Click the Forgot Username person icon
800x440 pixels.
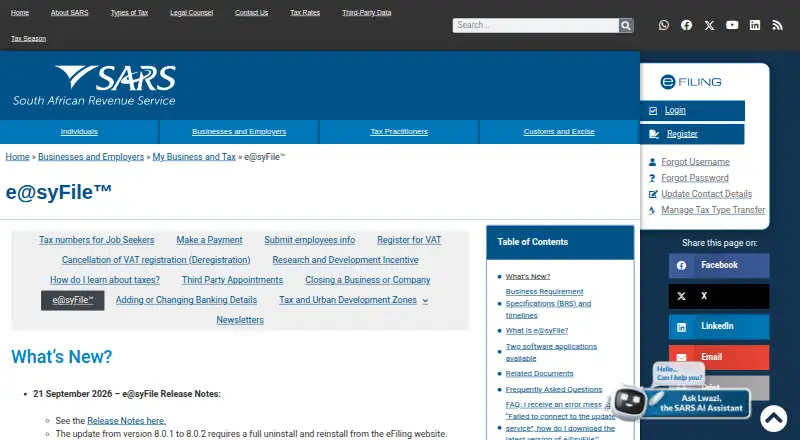click(x=652, y=162)
